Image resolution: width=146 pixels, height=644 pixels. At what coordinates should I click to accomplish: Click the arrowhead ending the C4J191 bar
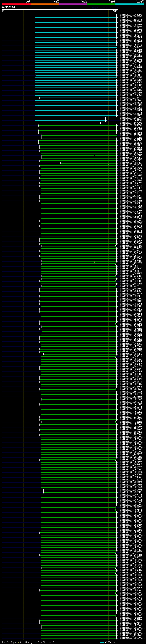coord(106,120)
